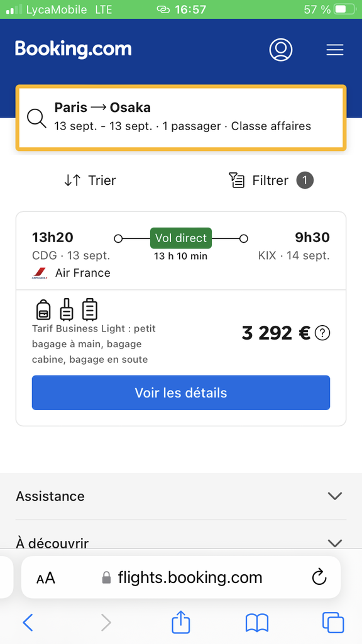
Task: Tap the Safari share icon
Action: (180, 622)
